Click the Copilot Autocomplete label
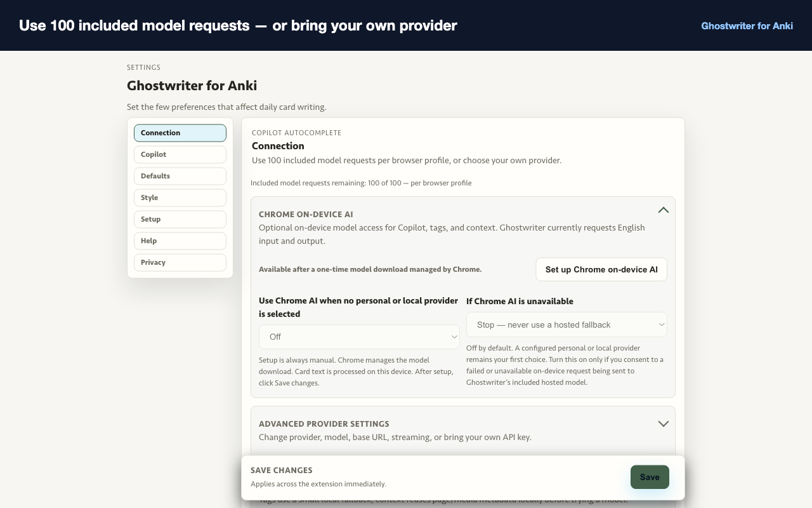The height and width of the screenshot is (508, 812). [296, 133]
